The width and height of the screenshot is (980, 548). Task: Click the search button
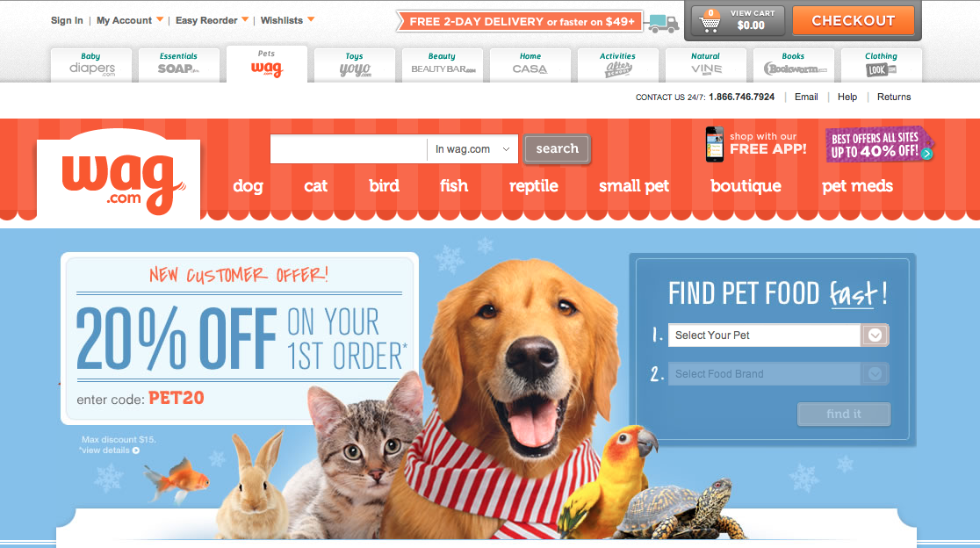pyautogui.click(x=557, y=148)
